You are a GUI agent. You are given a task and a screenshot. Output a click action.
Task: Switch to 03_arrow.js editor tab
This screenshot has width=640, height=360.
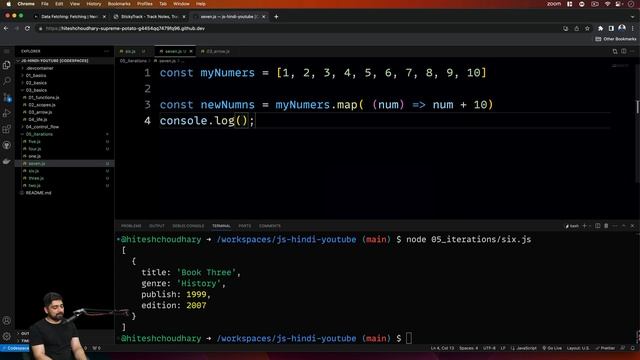[218, 51]
